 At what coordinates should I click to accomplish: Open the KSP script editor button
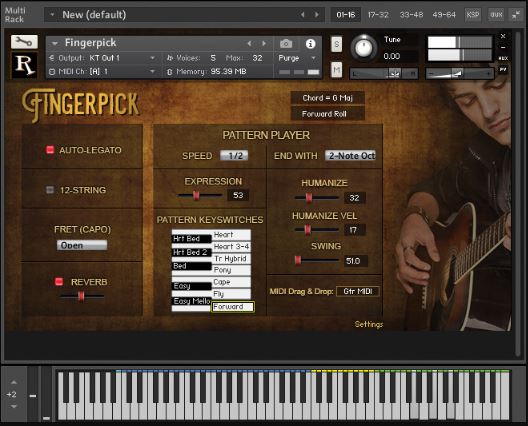tap(473, 14)
